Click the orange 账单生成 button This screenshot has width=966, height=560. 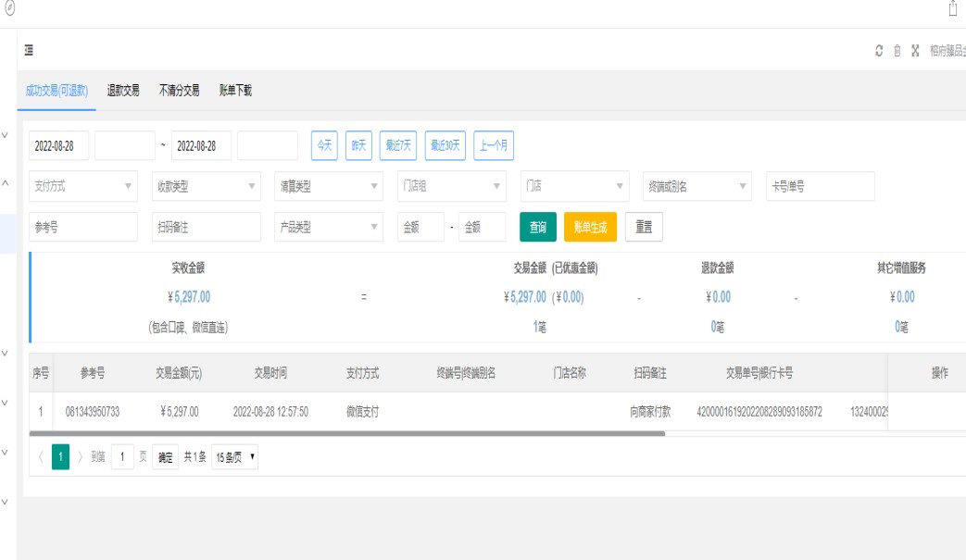pos(590,227)
